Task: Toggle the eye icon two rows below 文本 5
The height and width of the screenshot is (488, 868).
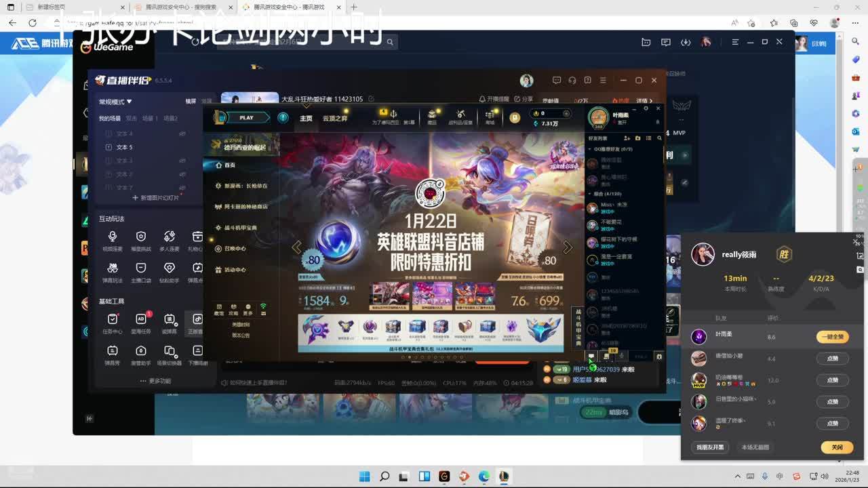Action: (x=182, y=174)
